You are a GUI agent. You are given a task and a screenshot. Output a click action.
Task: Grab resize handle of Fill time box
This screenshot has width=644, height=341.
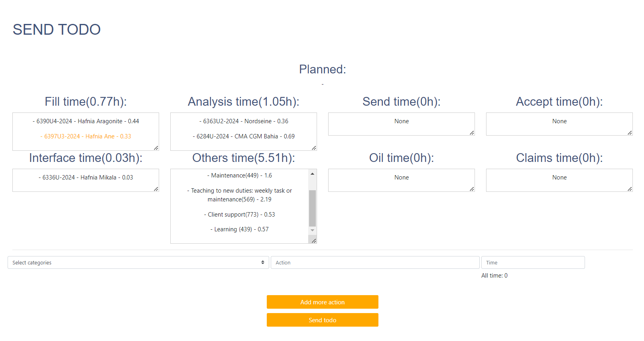[156, 148]
